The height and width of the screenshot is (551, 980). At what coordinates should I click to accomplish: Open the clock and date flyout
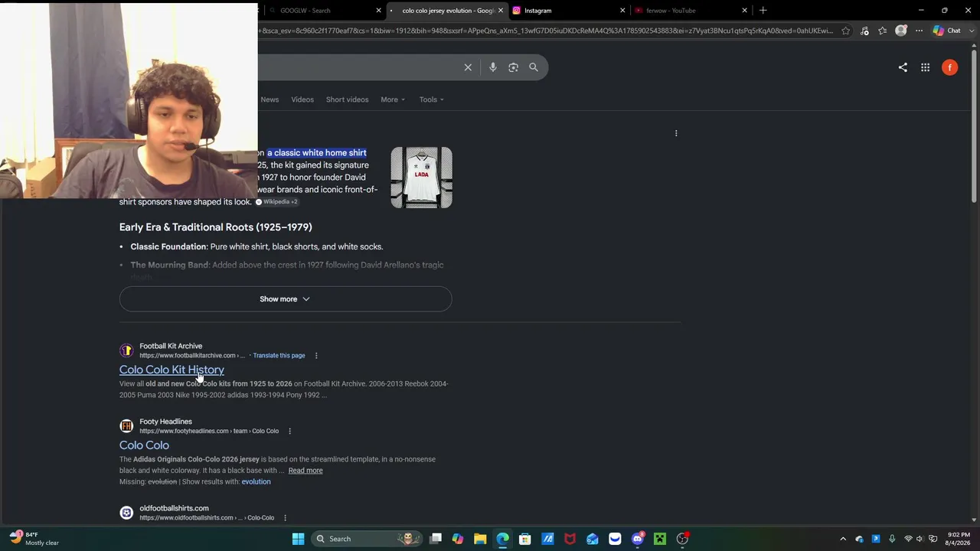tap(959, 539)
